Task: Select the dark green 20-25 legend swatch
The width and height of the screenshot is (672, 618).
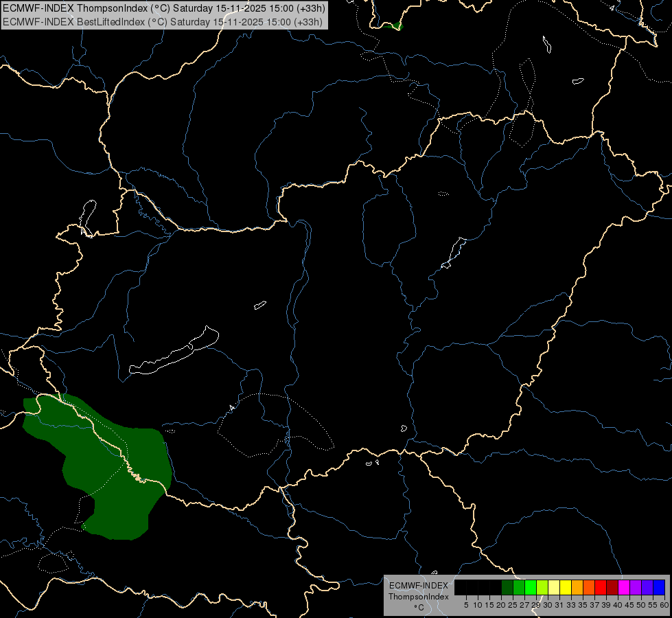Action: pyautogui.click(x=507, y=588)
